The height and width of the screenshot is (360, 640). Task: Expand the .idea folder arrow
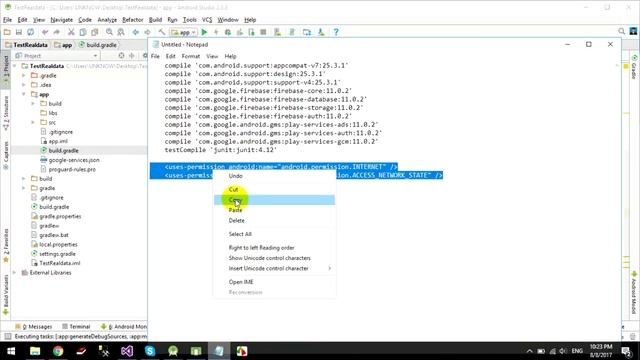[24, 85]
